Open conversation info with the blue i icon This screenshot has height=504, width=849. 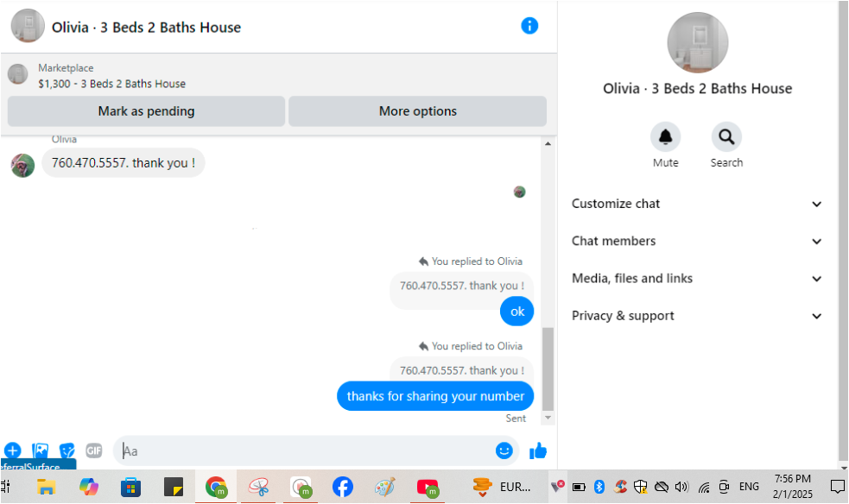click(x=529, y=25)
